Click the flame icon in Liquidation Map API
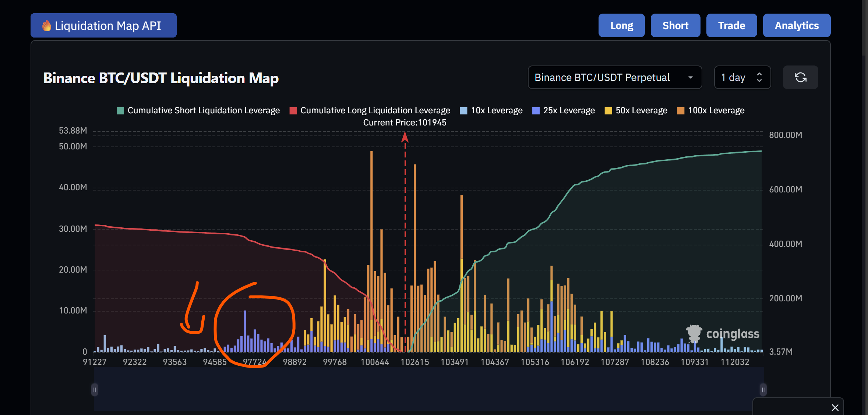Viewport: 868px width, 415px height. (46, 26)
